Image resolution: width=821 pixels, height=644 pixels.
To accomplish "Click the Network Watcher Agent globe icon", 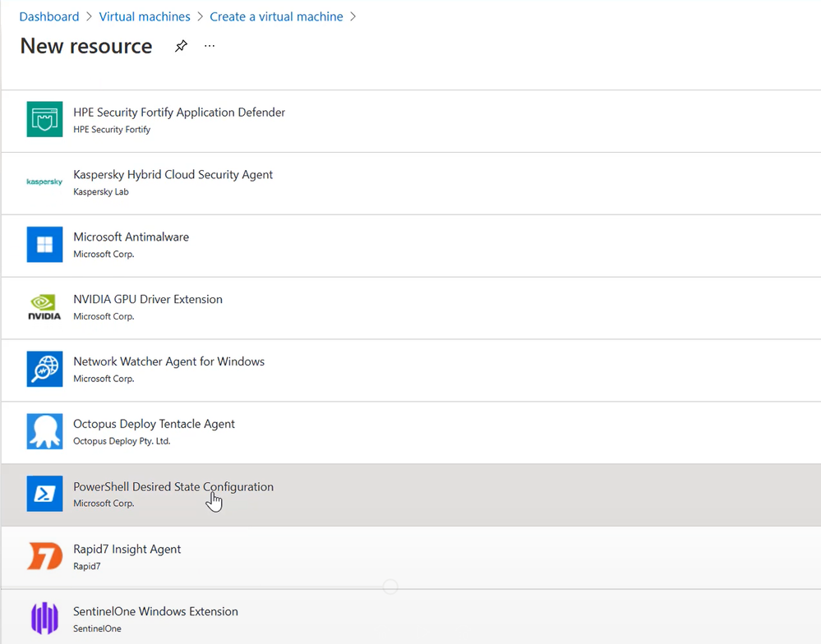I will point(44,370).
